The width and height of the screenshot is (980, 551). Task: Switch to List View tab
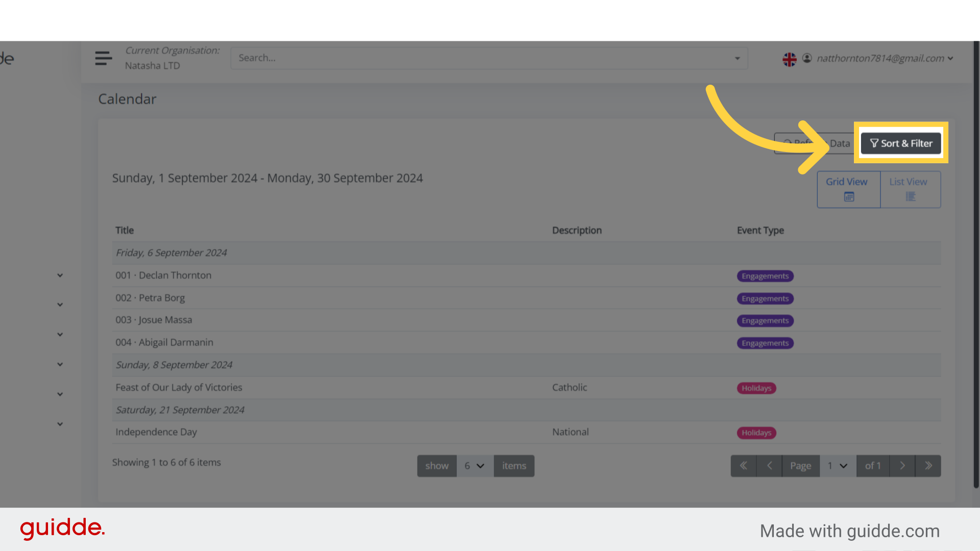point(910,189)
